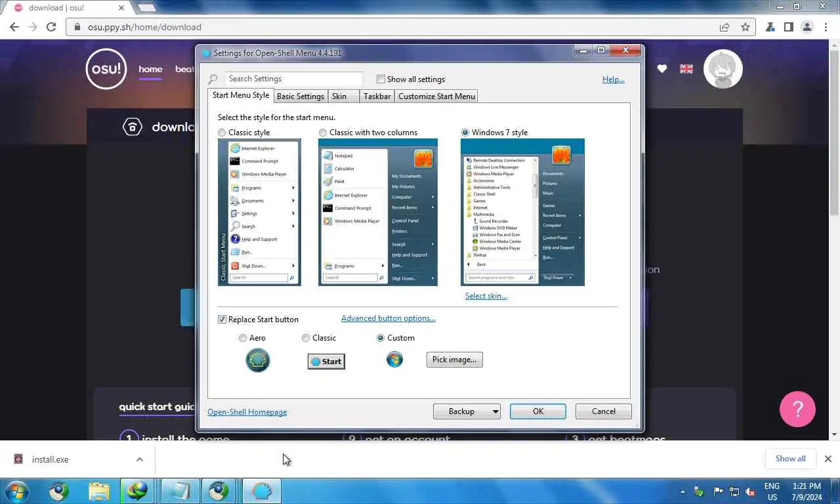Open the Select skin... link

(x=486, y=296)
